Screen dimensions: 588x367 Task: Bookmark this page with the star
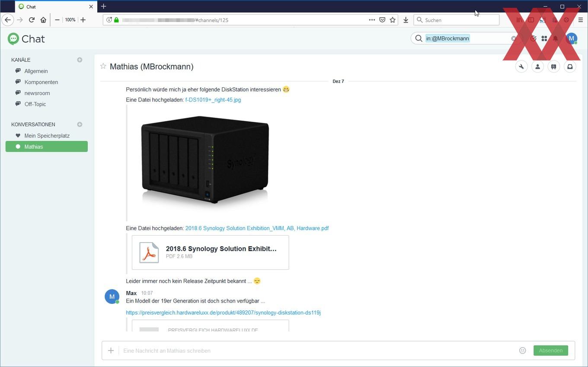(393, 20)
